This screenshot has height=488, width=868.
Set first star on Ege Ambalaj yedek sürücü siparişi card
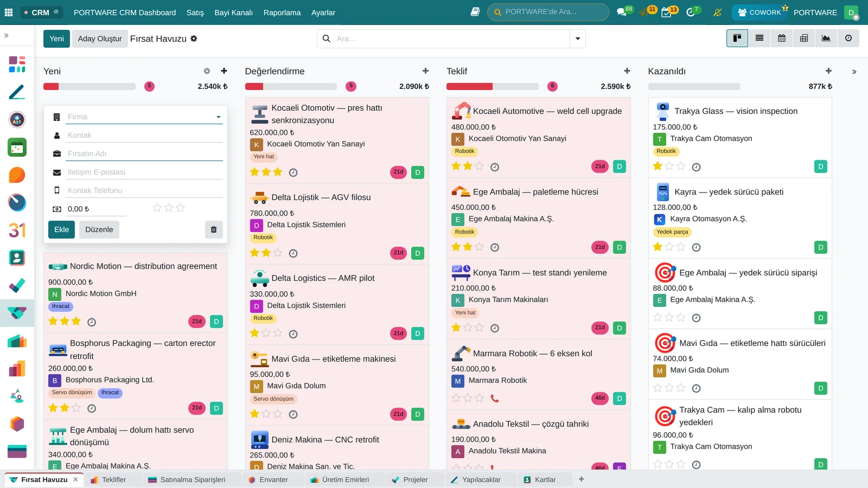tap(658, 317)
